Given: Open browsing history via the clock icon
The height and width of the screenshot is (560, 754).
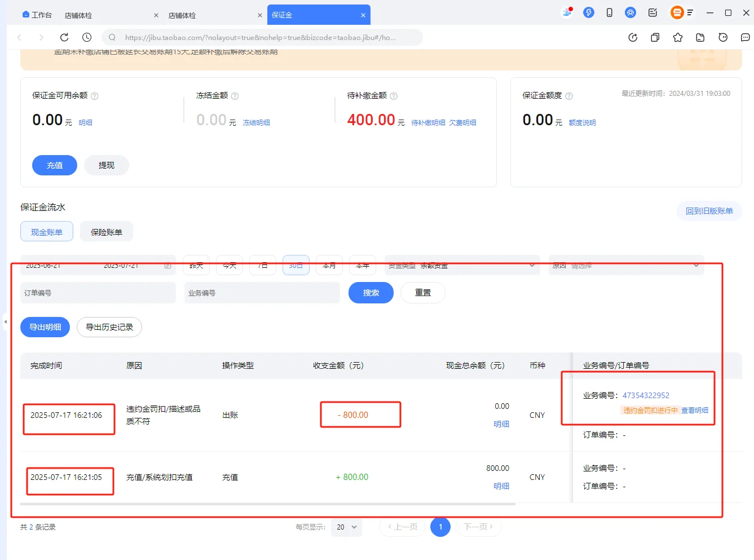Looking at the screenshot, I should point(87,37).
